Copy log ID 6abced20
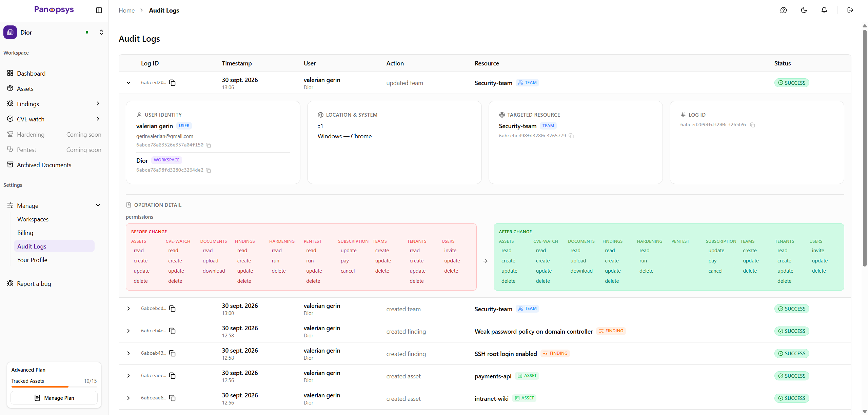The height and width of the screenshot is (415, 868). tap(172, 83)
